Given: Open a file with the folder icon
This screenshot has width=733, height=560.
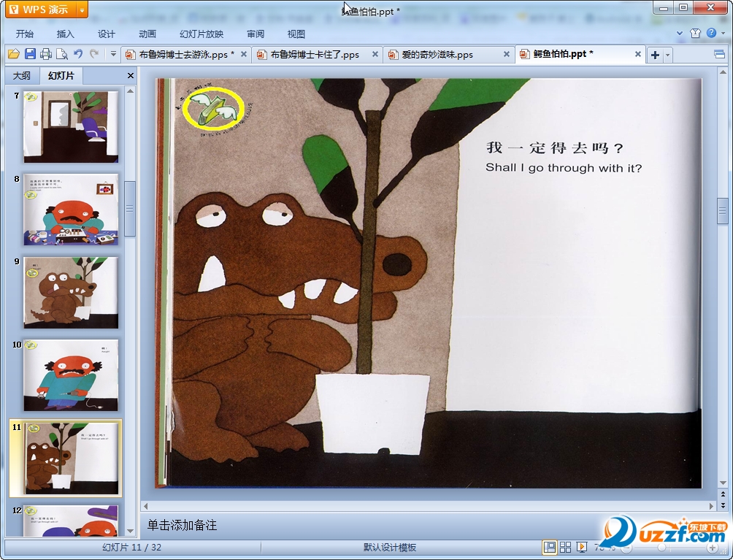Looking at the screenshot, I should click(14, 54).
